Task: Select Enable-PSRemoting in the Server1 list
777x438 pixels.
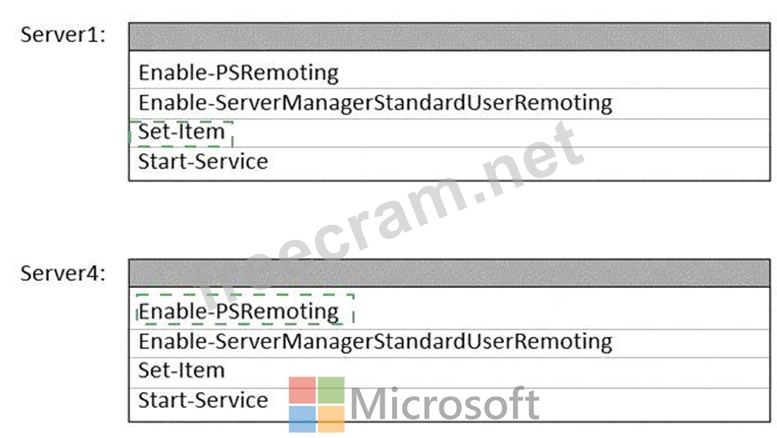Action: (238, 73)
